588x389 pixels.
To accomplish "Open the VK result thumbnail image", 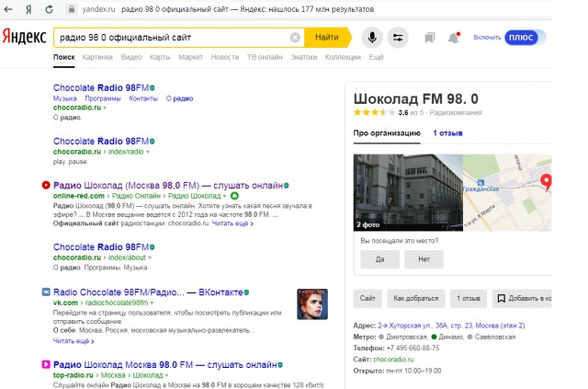I will click(x=312, y=304).
